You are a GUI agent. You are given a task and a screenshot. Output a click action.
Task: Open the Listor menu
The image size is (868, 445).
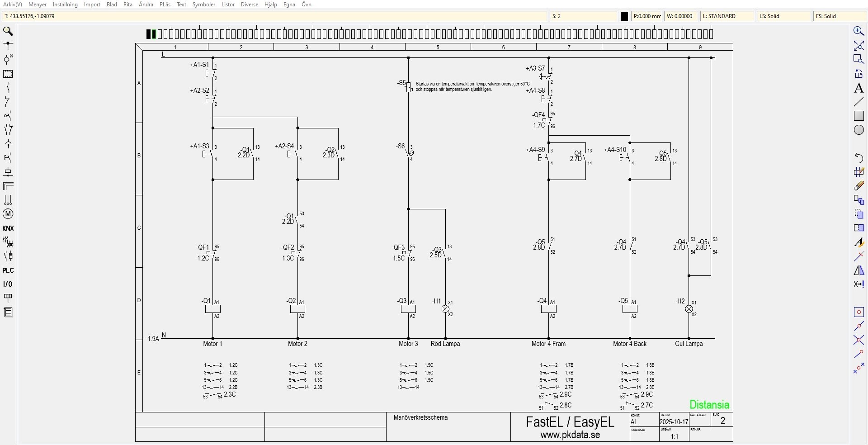(x=228, y=5)
